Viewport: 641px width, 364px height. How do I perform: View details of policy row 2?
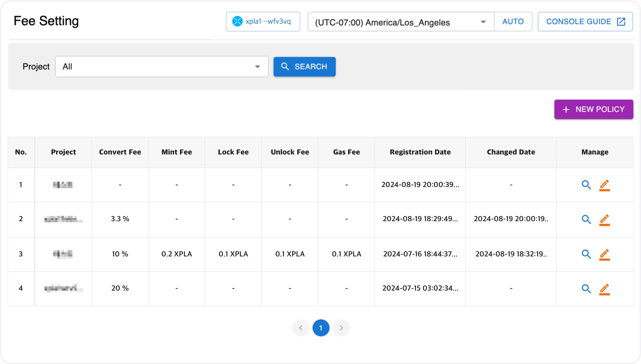coord(586,219)
